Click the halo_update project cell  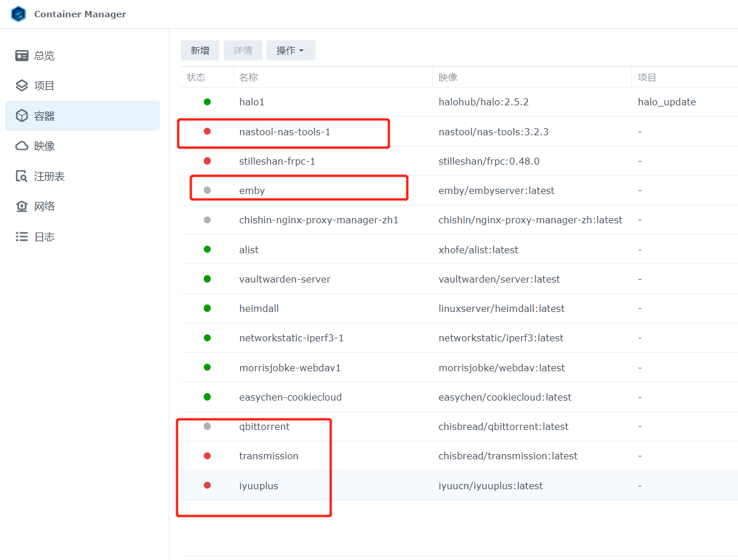[667, 102]
